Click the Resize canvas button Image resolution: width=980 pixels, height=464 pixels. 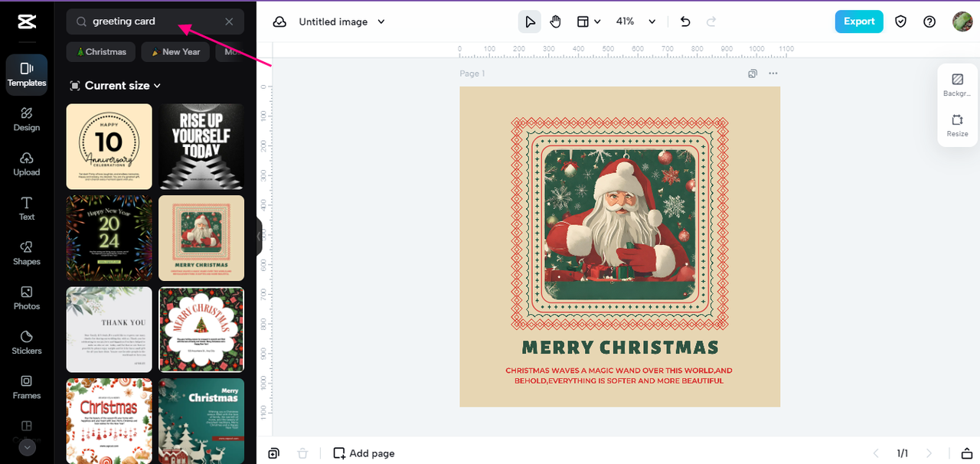(957, 126)
